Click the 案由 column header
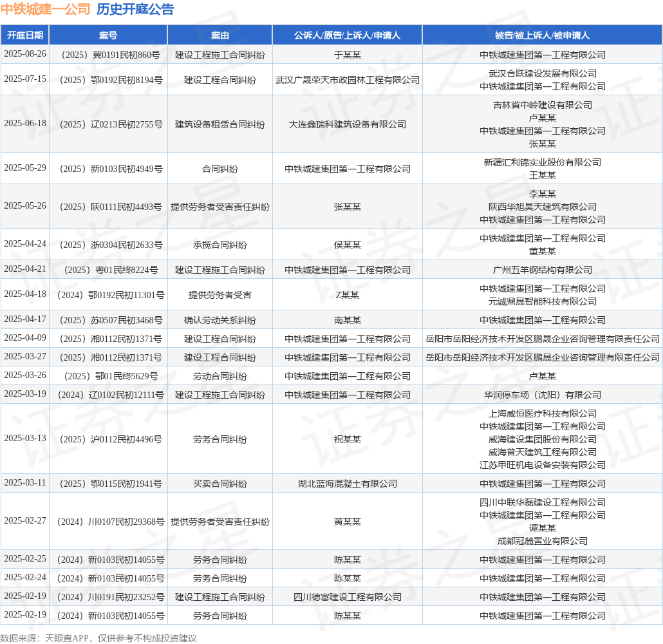The width and height of the screenshot is (663, 644). point(220,35)
